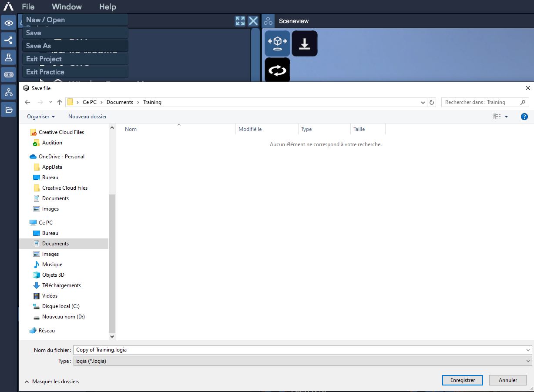Image resolution: width=534 pixels, height=392 pixels.
Task: Click the move object gizmo icon
Action: tap(277, 44)
